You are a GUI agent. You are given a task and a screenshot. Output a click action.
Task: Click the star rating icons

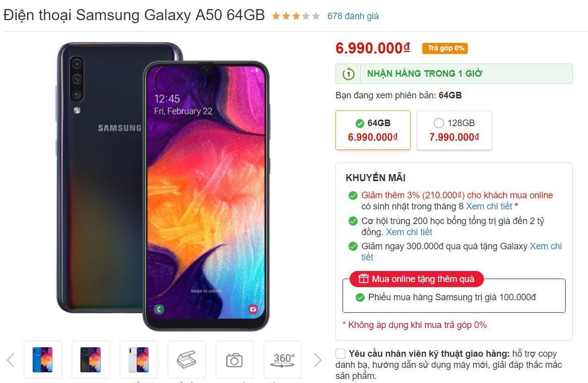[296, 16]
